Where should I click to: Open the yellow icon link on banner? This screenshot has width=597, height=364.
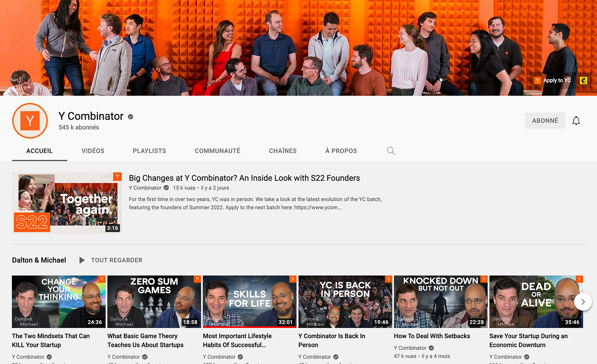[x=583, y=80]
